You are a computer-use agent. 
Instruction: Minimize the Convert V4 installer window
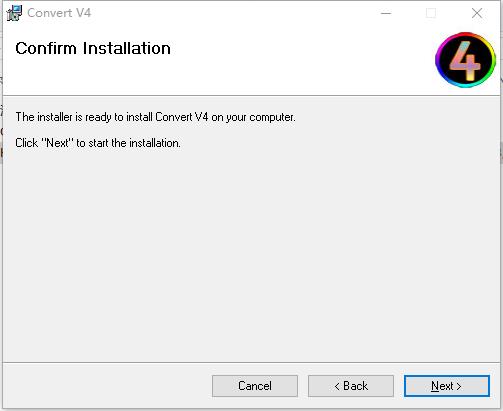tap(386, 13)
